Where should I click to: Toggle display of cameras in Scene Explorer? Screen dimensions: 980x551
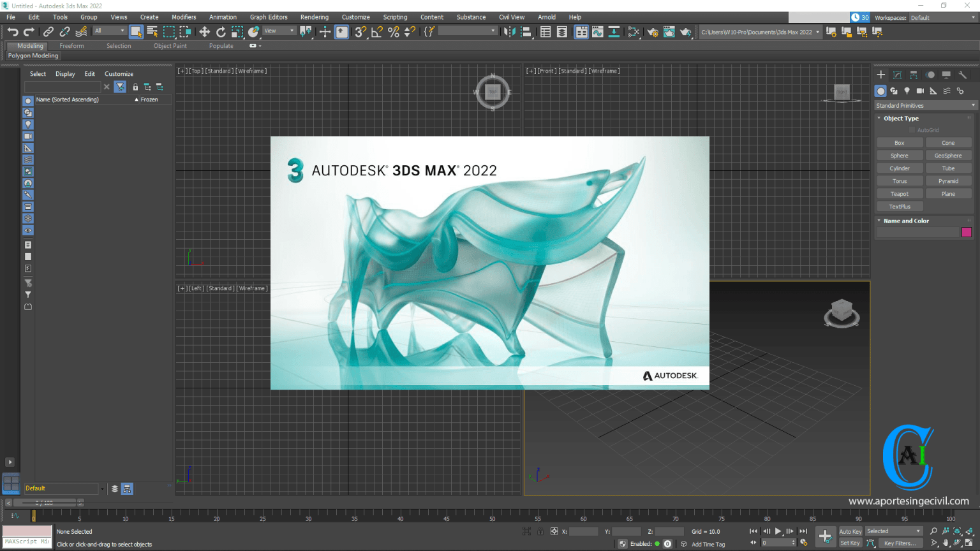(28, 136)
